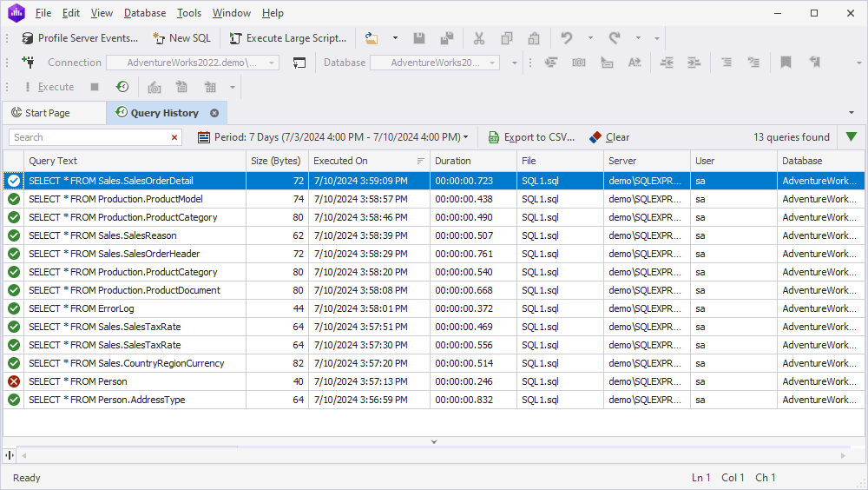
Task: Click the [@] parameters icon in editing toolbar
Action: [578, 62]
